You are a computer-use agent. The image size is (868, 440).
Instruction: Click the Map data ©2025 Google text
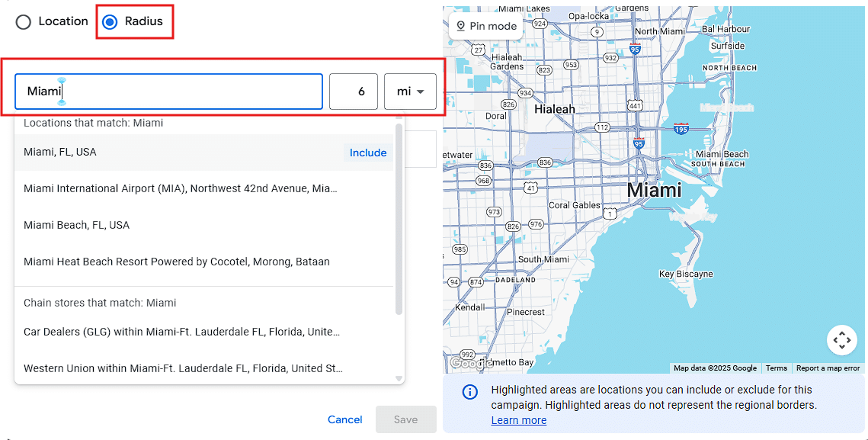[x=716, y=368]
